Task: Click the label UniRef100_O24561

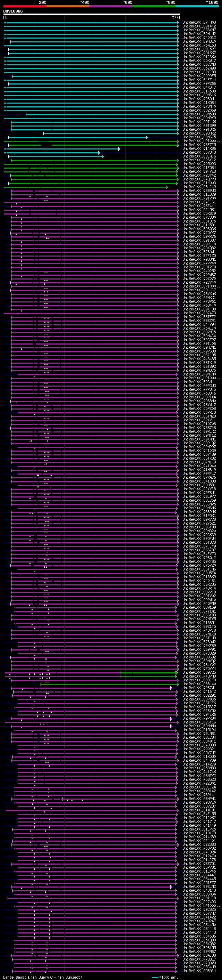Action: 199,210
